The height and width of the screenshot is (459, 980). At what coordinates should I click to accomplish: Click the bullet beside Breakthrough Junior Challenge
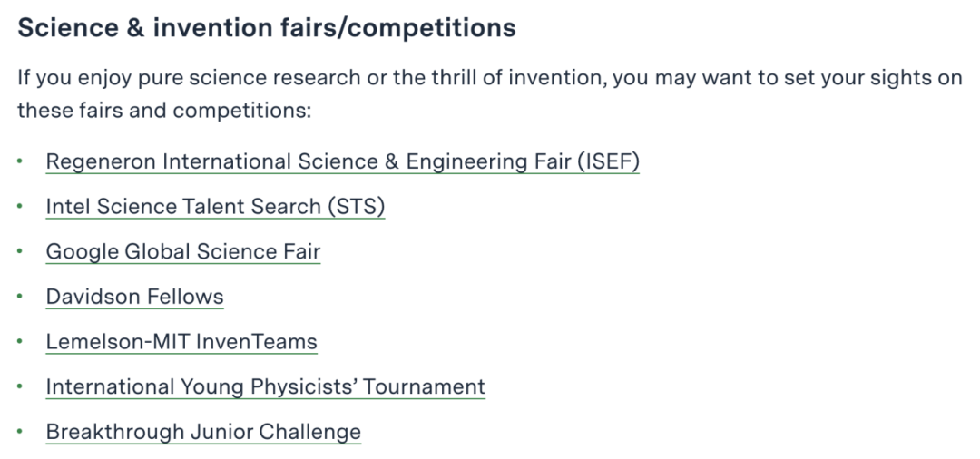click(x=20, y=431)
